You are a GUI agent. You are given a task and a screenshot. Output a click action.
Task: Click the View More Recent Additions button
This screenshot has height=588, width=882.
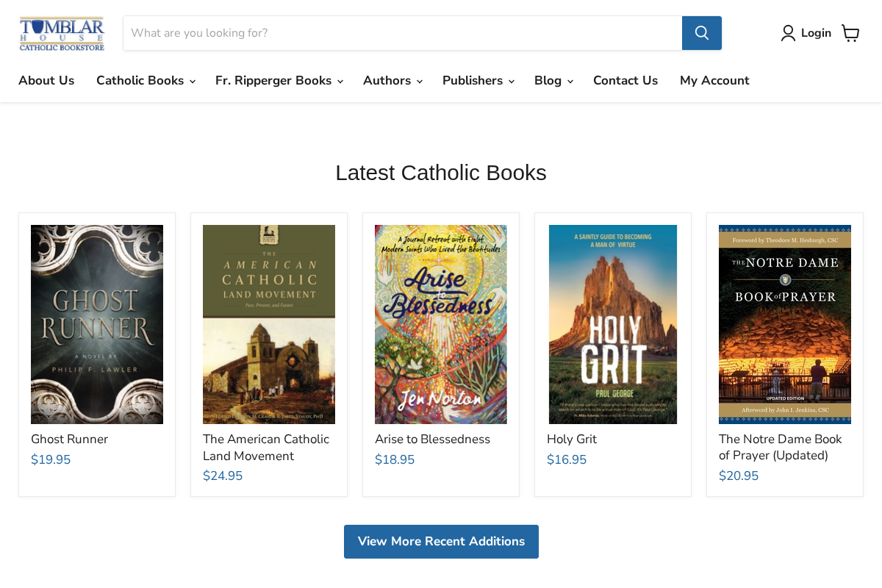pyautogui.click(x=441, y=542)
